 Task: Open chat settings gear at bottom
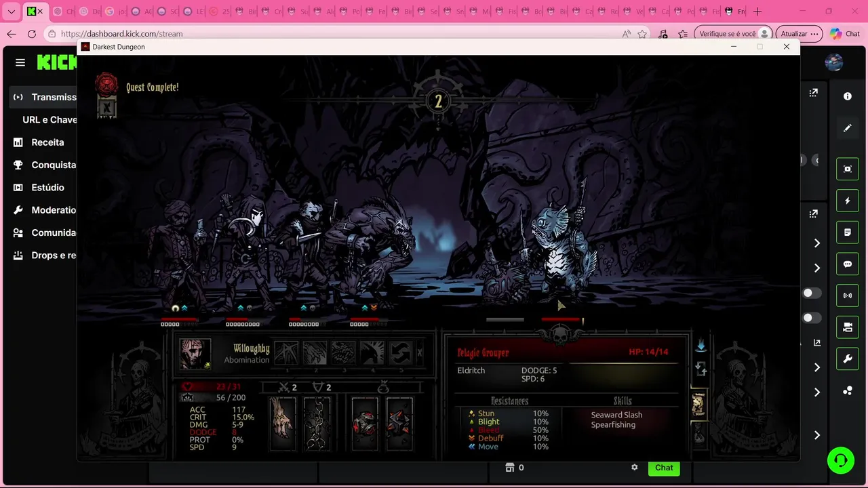635,468
